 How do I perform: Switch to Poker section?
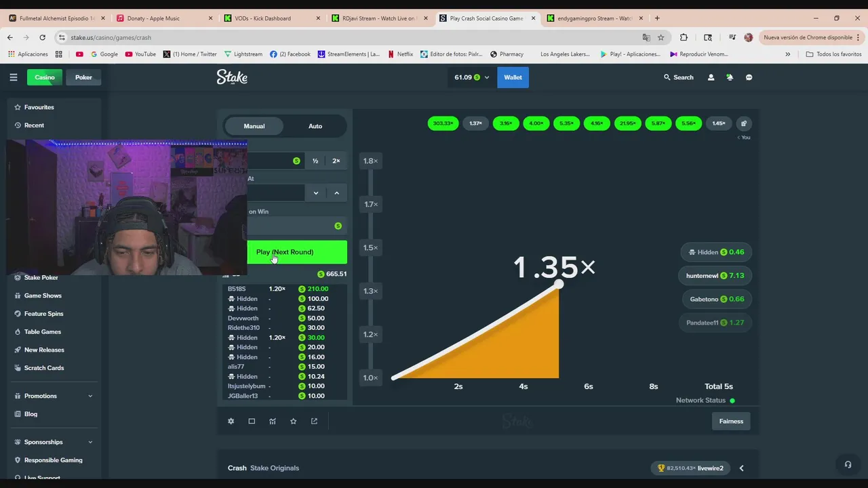tap(83, 77)
